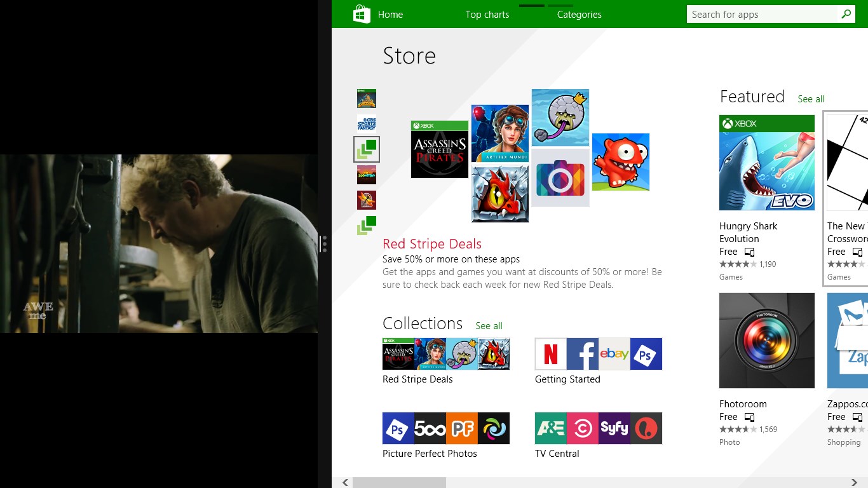Image resolution: width=868 pixels, height=488 pixels.
Task: Click the Facebook icon in Getting Started
Action: 583,354
